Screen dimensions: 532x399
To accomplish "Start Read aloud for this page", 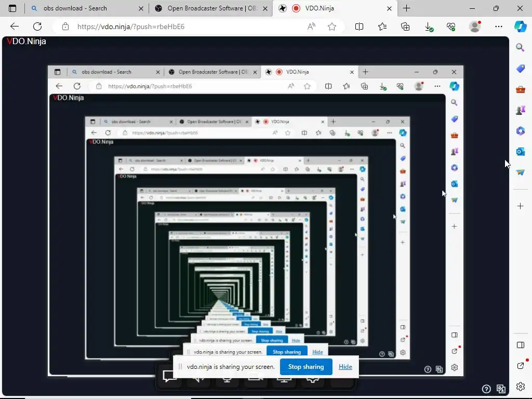I will click(x=311, y=26).
